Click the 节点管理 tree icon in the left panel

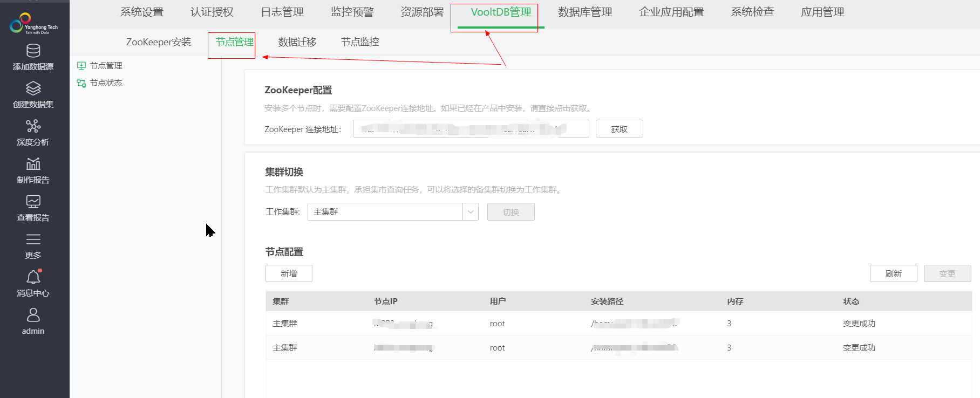click(81, 66)
